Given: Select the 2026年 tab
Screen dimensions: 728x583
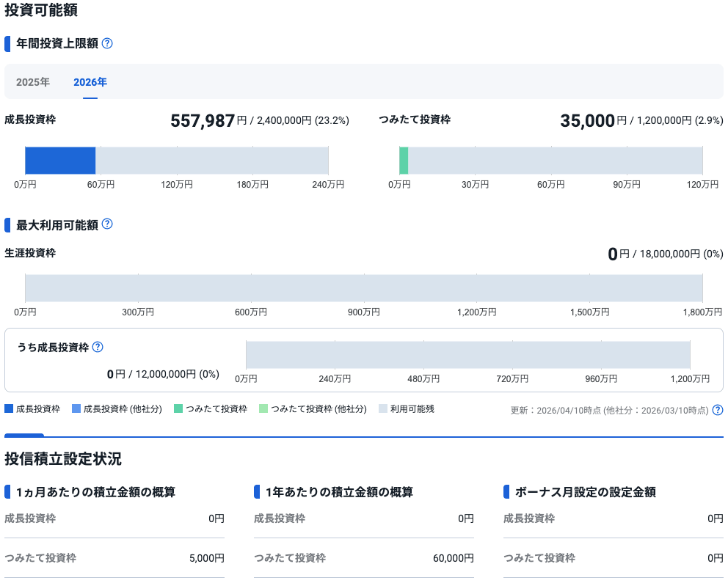Looking at the screenshot, I should coord(90,82).
